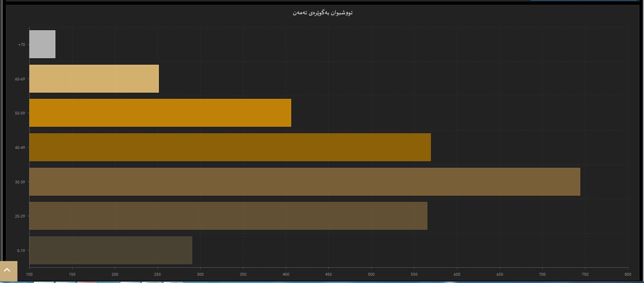Click the 20-29 y-axis label

pyautogui.click(x=20, y=216)
